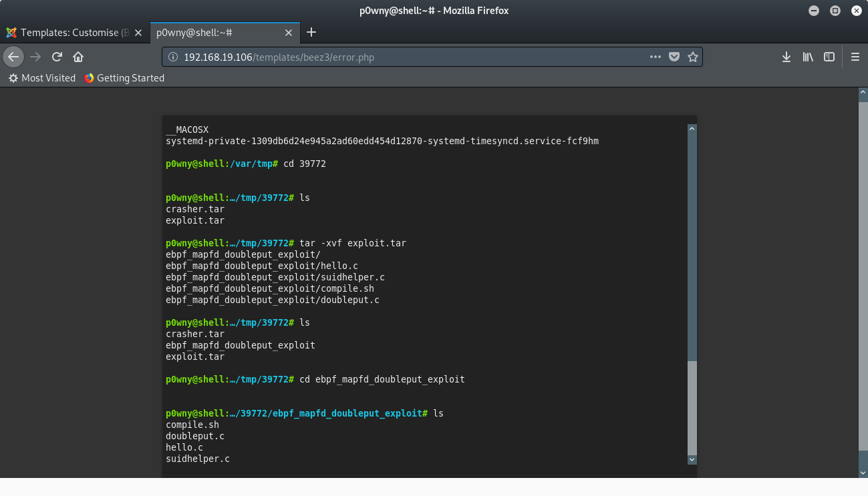The image size is (868, 496).
Task: Bookmark this page with the star icon
Action: pos(693,57)
